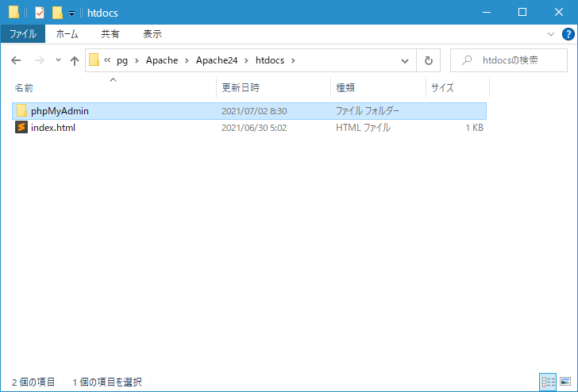Screen dimensions: 578x392
Task: Click the search magnifier icon
Action: coord(467,60)
